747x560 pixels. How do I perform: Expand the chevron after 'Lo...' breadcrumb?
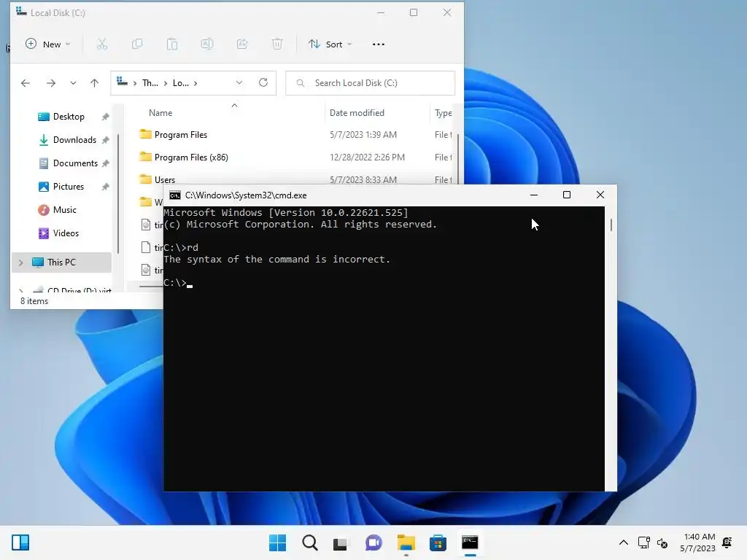pyautogui.click(x=196, y=83)
